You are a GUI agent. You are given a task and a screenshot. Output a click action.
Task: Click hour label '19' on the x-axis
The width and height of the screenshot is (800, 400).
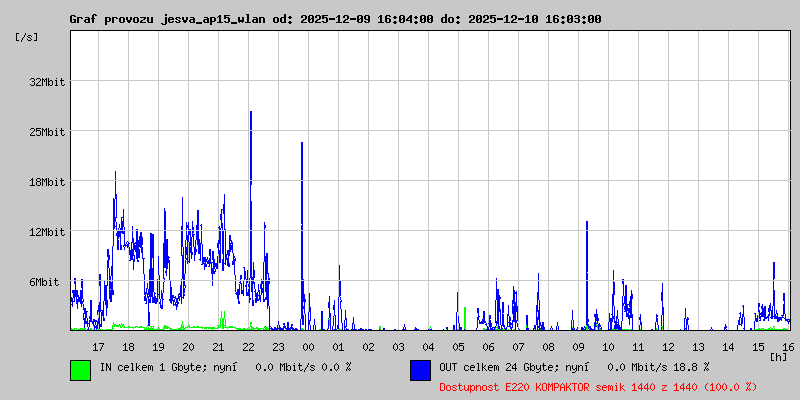coord(158,347)
